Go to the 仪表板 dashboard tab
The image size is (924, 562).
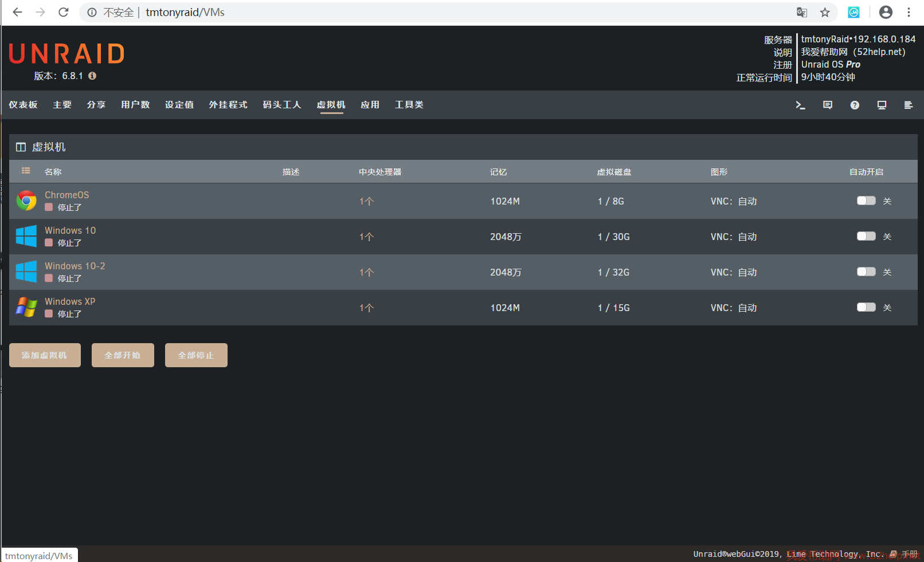click(x=23, y=105)
